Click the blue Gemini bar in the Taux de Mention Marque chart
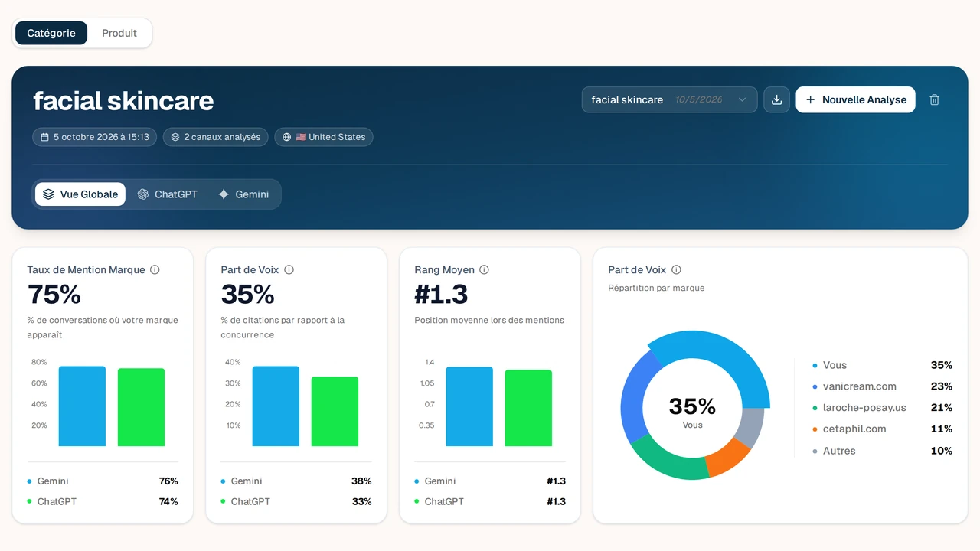The height and width of the screenshot is (551, 980). pos(82,406)
